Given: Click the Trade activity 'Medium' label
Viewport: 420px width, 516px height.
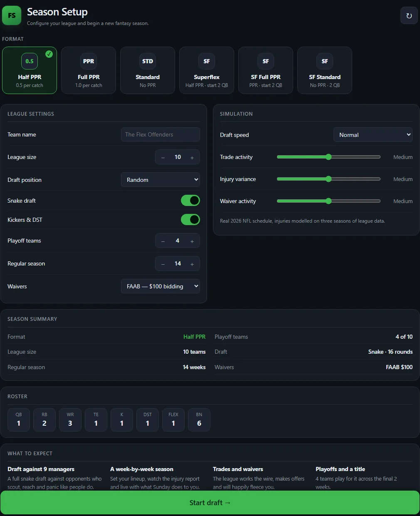Looking at the screenshot, I should (403, 157).
